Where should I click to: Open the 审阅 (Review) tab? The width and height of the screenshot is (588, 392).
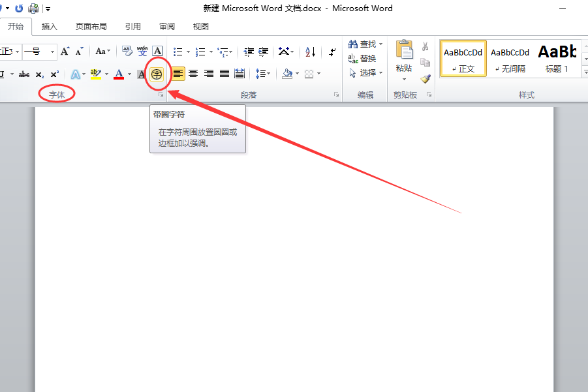[x=167, y=27]
